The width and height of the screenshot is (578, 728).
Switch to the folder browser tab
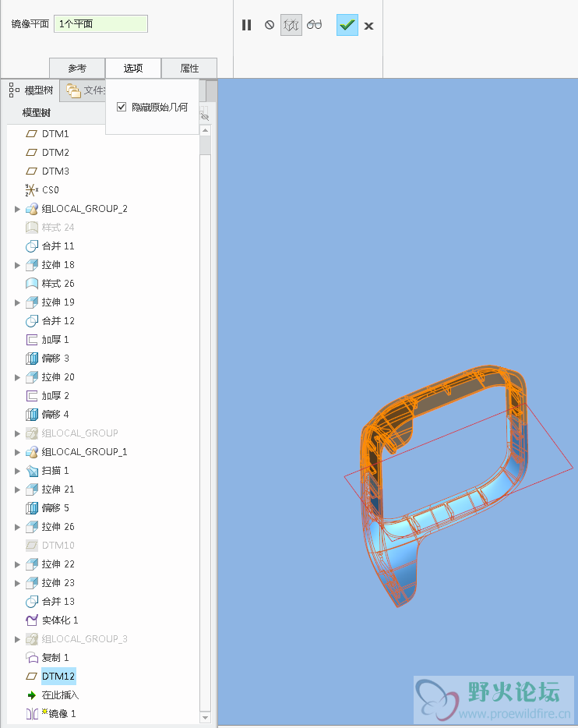coord(83,90)
